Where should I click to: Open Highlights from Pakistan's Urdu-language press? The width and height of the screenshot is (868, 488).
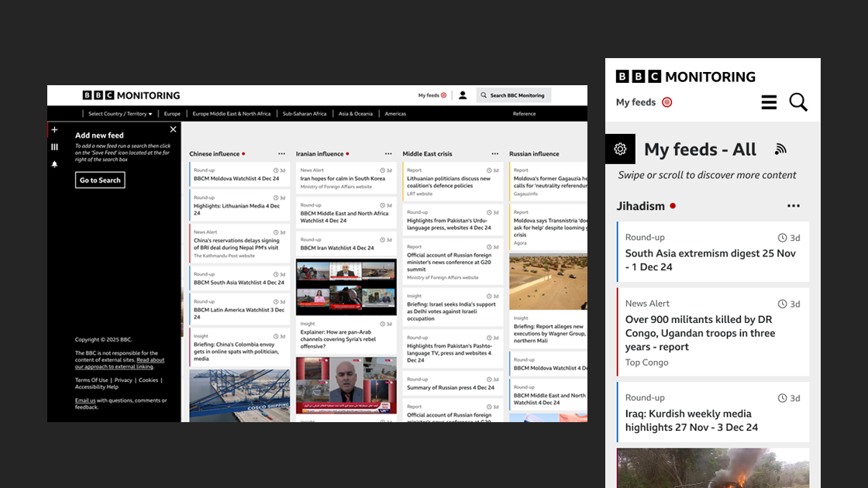pos(449,224)
